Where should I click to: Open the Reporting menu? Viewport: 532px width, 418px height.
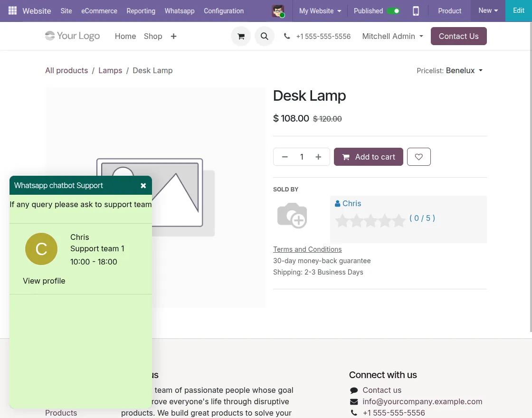pos(141,11)
